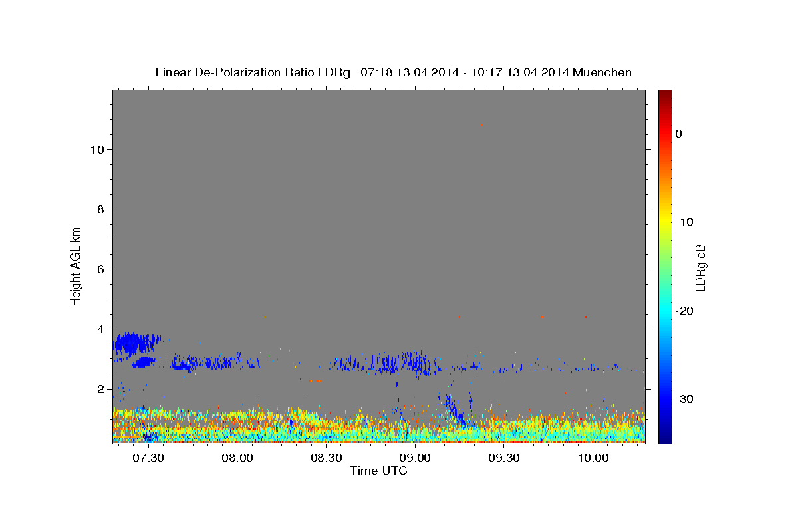This screenshot has width=798, height=532.
Task: Click the dark blue bottom of colorbar
Action: click(x=665, y=438)
